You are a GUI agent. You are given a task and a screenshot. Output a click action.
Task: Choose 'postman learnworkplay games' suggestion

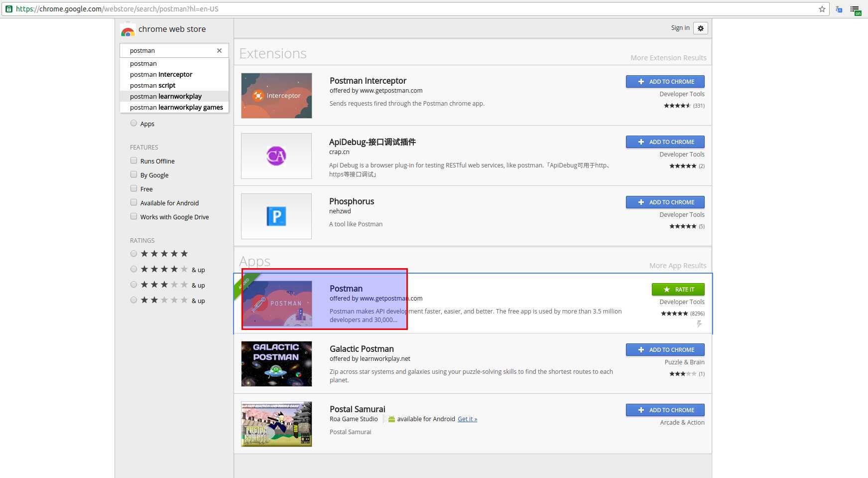point(174,107)
